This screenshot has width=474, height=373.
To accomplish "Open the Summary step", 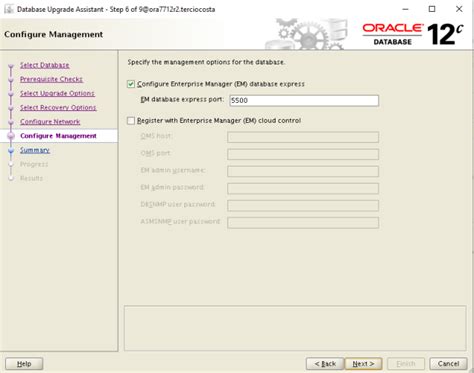I will pyautogui.click(x=35, y=150).
